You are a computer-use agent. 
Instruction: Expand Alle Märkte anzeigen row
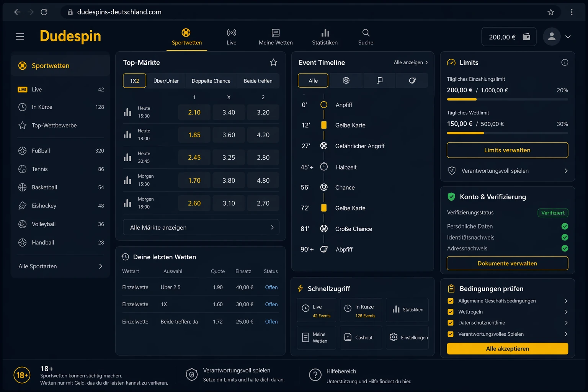click(201, 227)
